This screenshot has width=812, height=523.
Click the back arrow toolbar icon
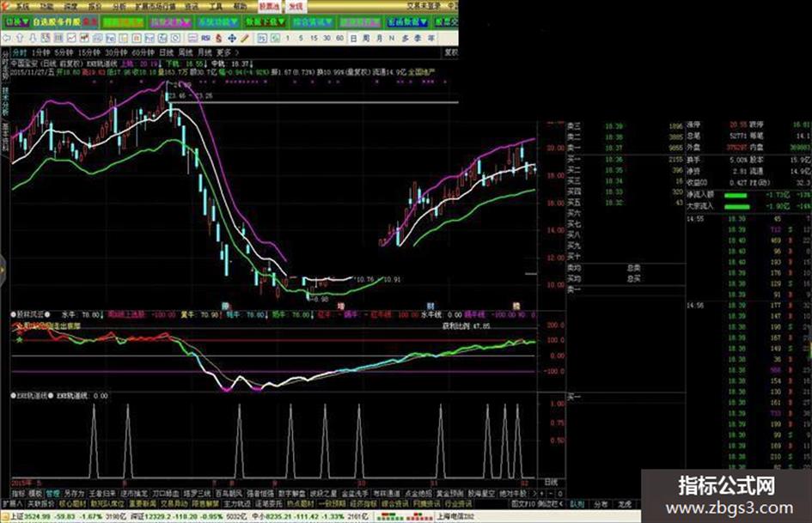point(7,39)
